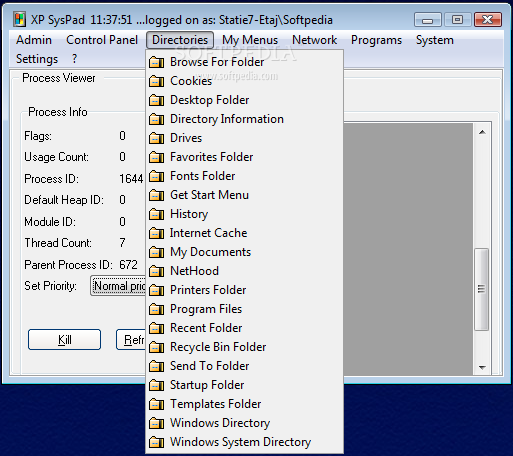Image resolution: width=513 pixels, height=456 pixels.
Task: Click the Process ID value 1644
Action: pos(131,179)
